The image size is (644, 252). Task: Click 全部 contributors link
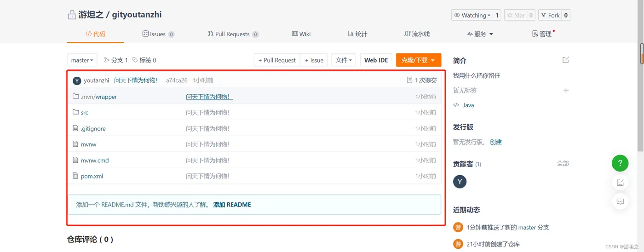563,164
